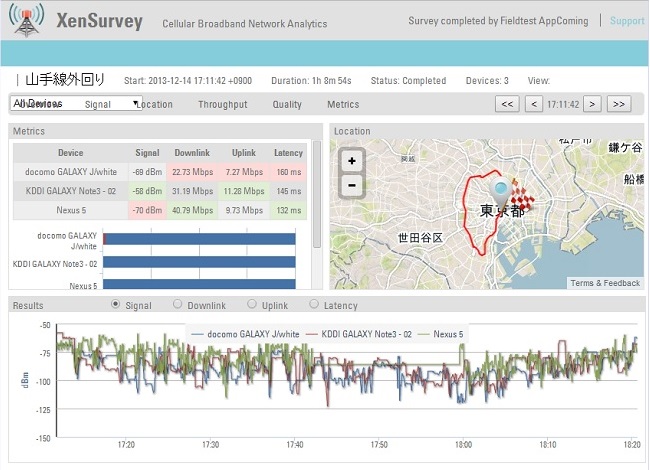Click the Nexus 5 blue bar
This screenshot has height=470, width=650.
pyautogui.click(x=199, y=284)
